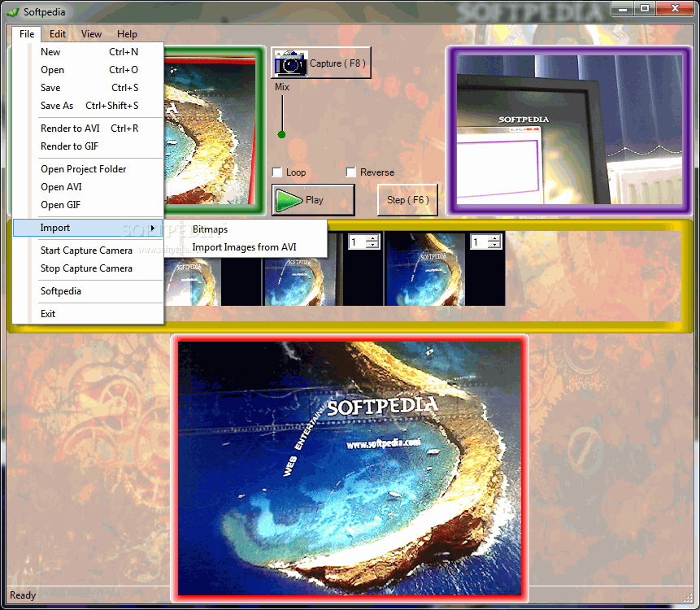700x610 pixels.
Task: Select Open GIF menu entry
Action: [89, 204]
